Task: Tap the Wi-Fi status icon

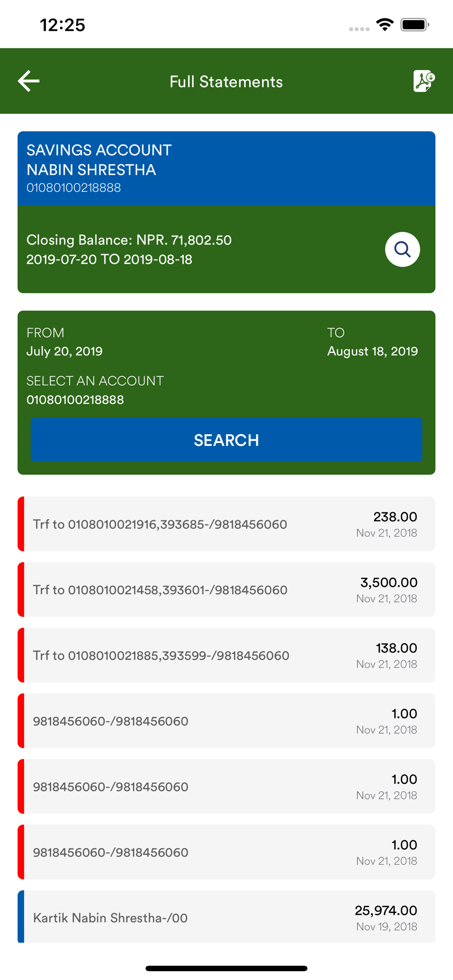Action: tap(385, 24)
